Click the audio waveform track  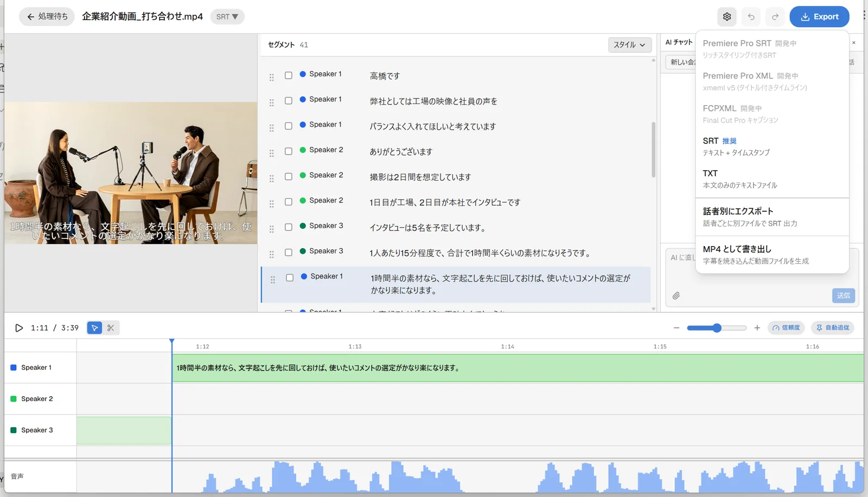(x=470, y=476)
